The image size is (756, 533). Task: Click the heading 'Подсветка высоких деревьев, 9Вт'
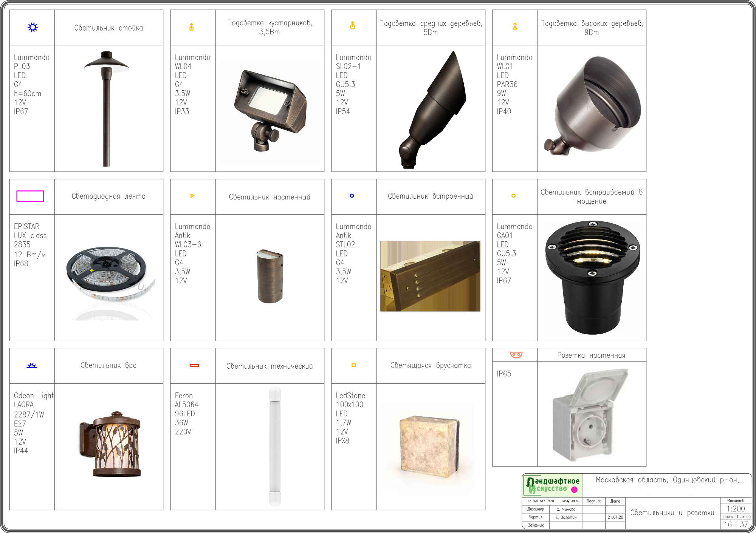(592, 28)
